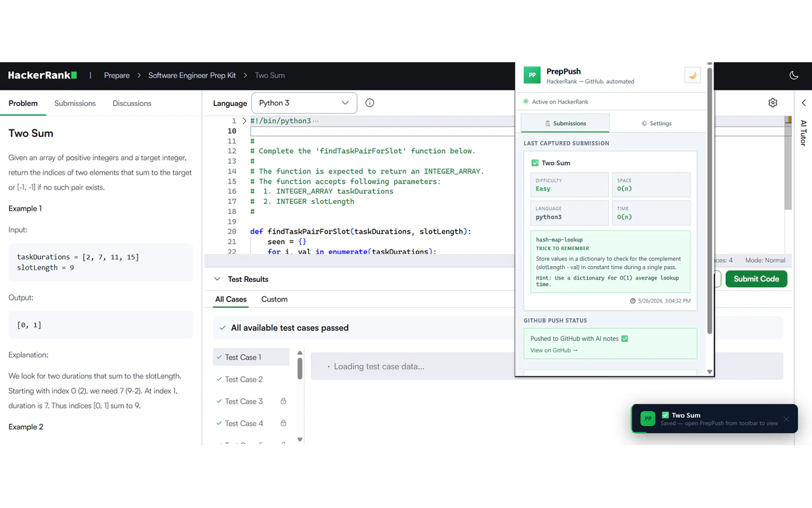Click the PrepPush popup scroll-down arrow

[x=709, y=372]
